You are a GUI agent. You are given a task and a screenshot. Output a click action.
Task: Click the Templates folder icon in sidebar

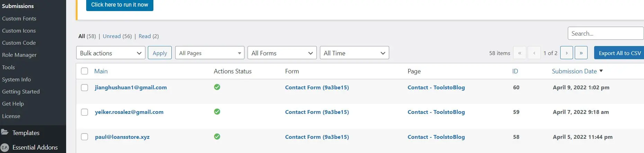[x=5, y=132]
